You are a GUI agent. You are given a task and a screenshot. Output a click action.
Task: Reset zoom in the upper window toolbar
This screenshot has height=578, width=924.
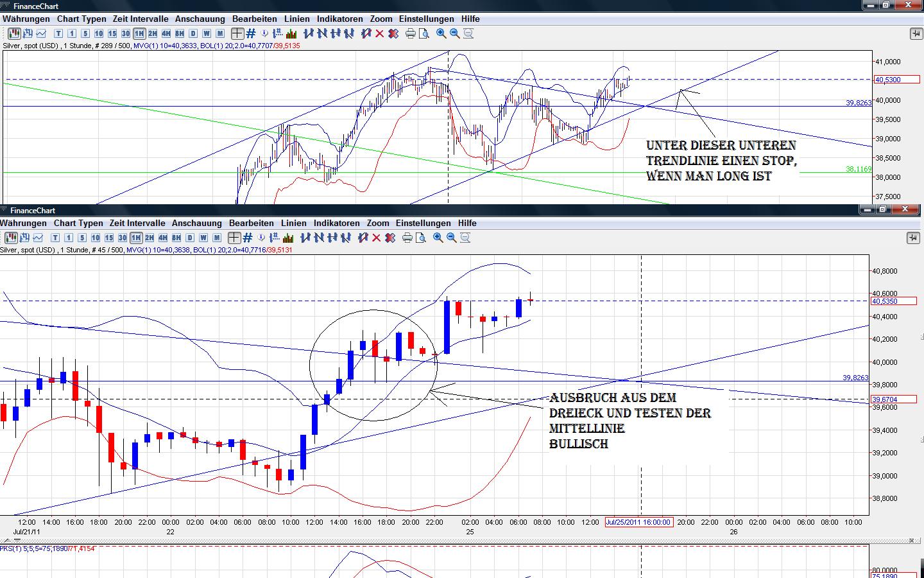(x=468, y=33)
